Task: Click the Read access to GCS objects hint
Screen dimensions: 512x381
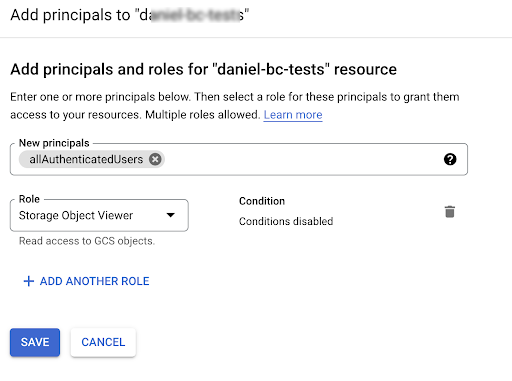Action: [87, 241]
